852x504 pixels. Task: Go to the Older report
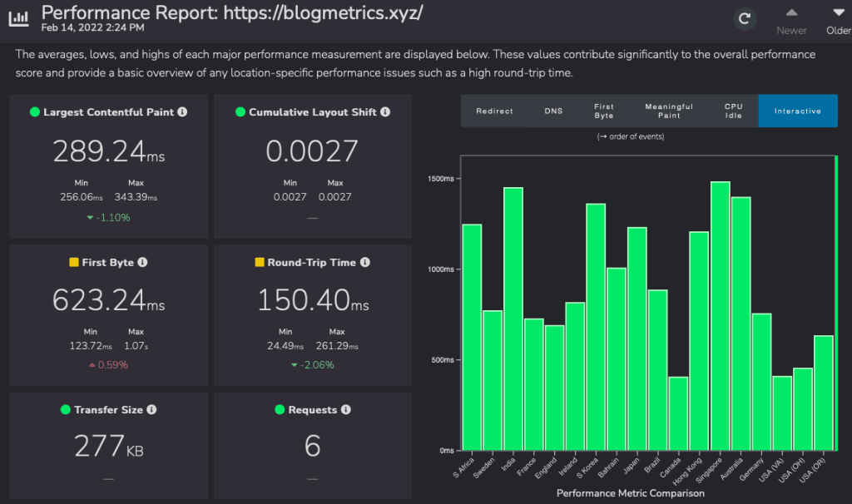coord(838,21)
